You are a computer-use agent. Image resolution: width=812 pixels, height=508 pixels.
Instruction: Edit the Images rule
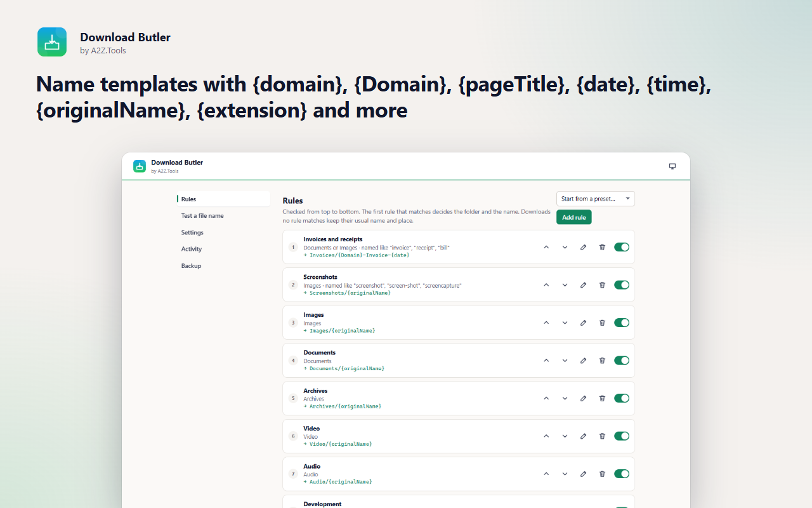pyautogui.click(x=583, y=323)
